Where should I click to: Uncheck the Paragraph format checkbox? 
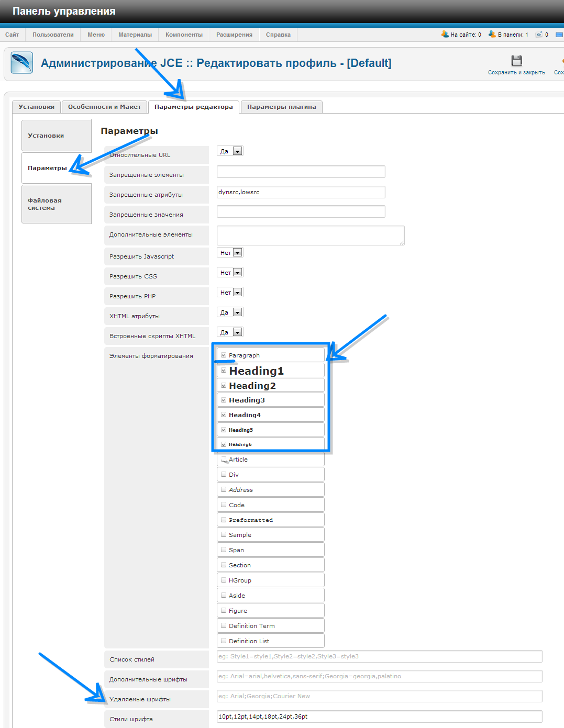pos(224,355)
